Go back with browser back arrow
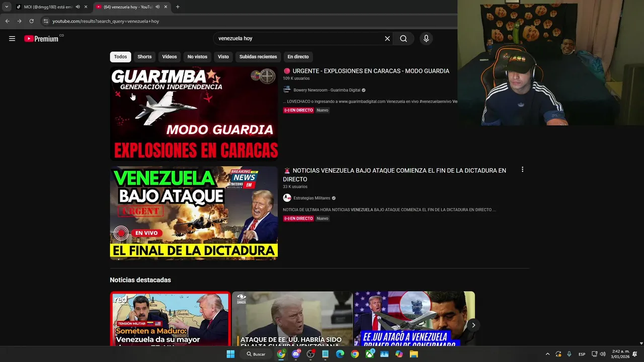The width and height of the screenshot is (644, 362). [x=7, y=21]
